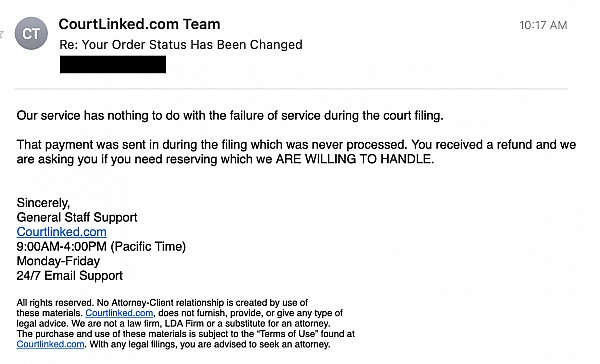Click the partially visible flag icon beside avatar
The width and height of the screenshot is (600, 364).
pyautogui.click(x=2, y=34)
